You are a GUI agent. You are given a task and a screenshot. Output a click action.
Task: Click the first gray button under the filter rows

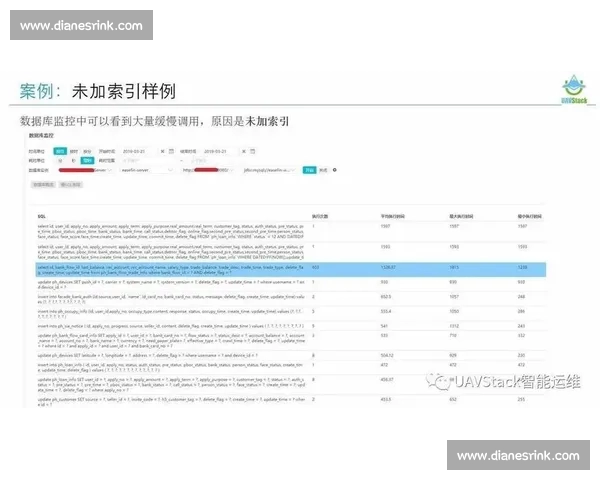[x=43, y=185]
